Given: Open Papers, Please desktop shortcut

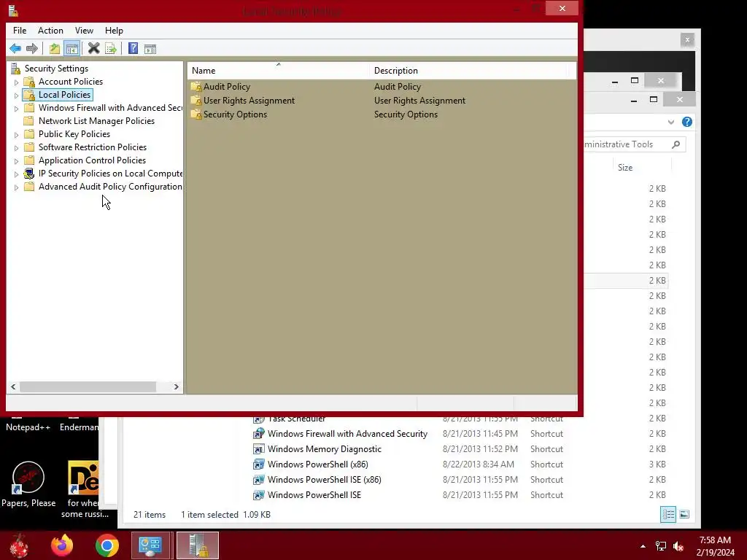Looking at the screenshot, I should tap(28, 484).
